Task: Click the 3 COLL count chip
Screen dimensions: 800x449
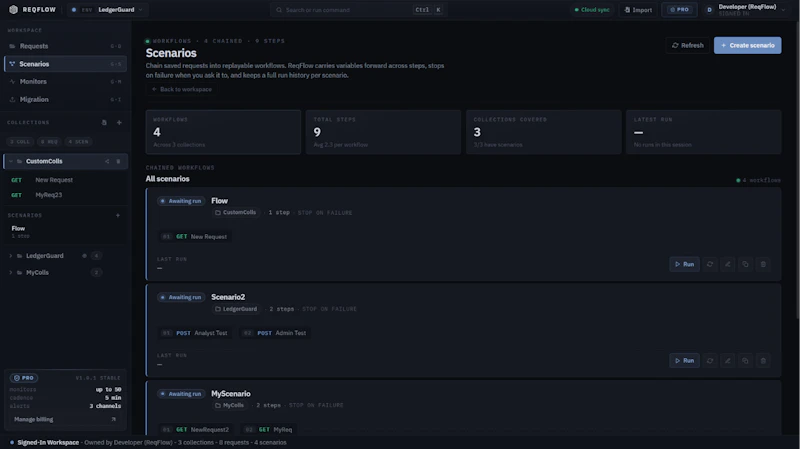Action: pos(20,141)
